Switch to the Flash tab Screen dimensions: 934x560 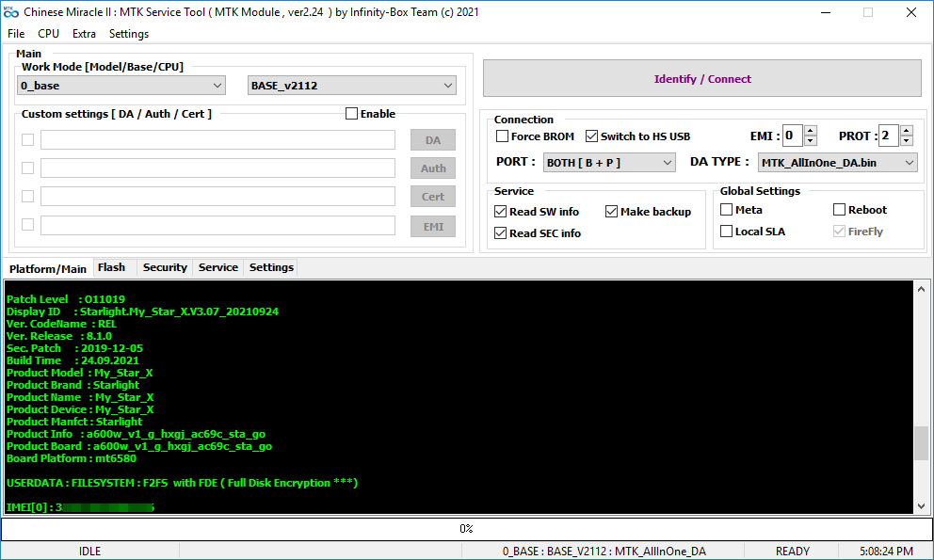point(111,267)
